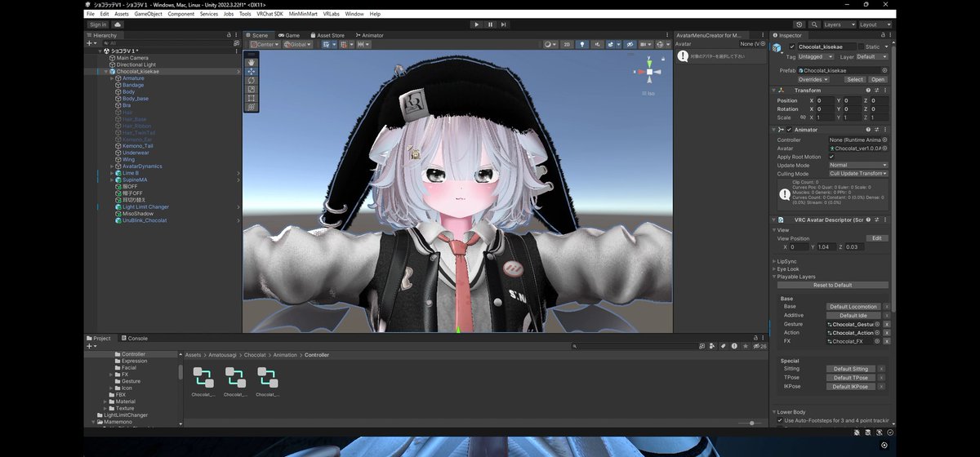The width and height of the screenshot is (980, 457).
Task: Toggle 2D view mode in Scene
Action: tap(567, 44)
